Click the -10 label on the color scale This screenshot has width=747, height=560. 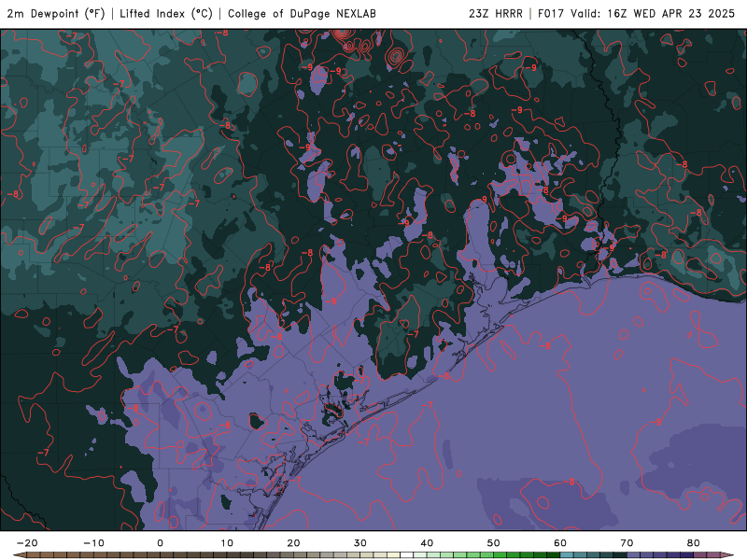pos(93,543)
